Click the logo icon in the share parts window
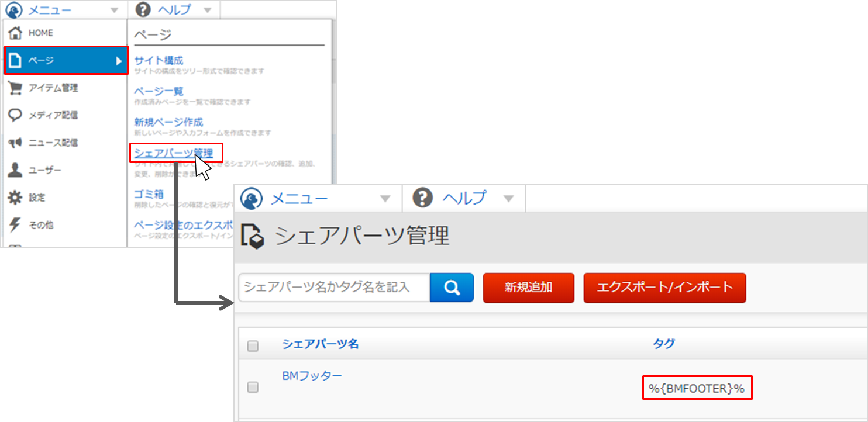 tap(252, 198)
